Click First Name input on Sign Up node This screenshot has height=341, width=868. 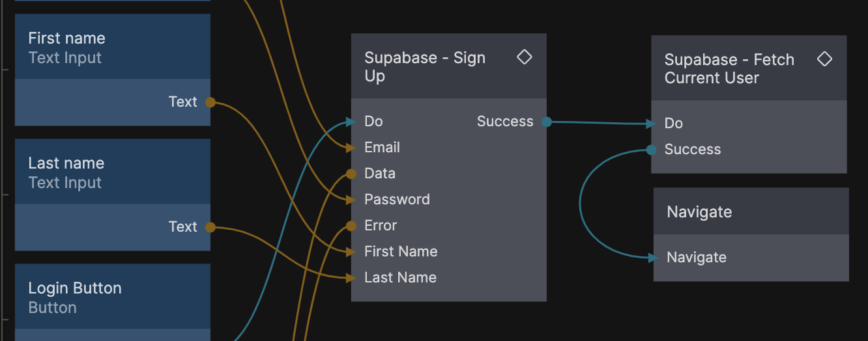pyautogui.click(x=351, y=252)
